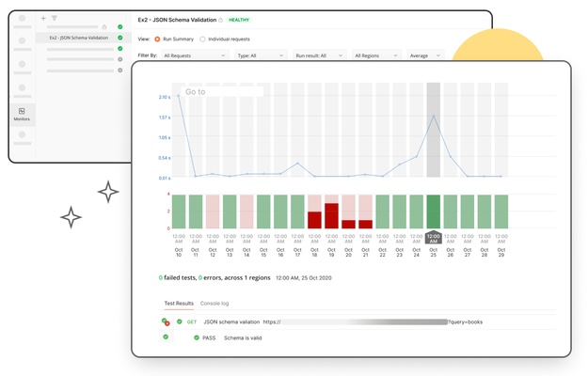Select Ex2 - JSON Schema Validation monitor

point(78,38)
